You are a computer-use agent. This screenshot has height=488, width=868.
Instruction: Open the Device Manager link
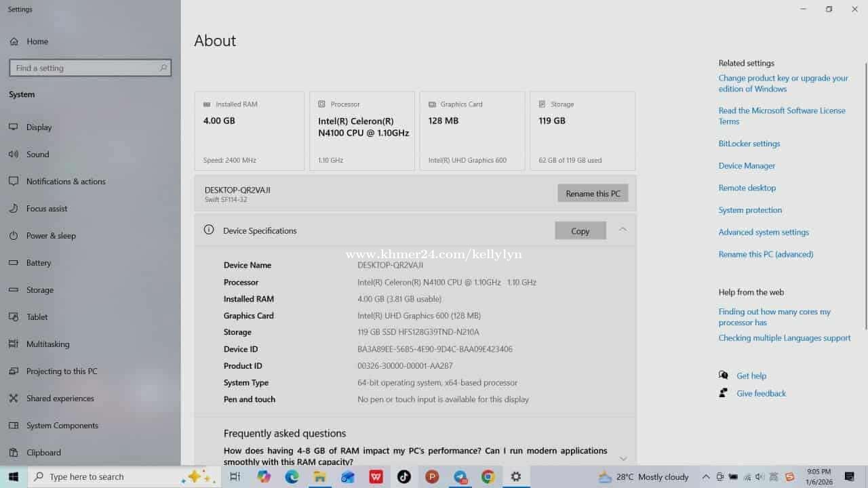tap(747, 166)
